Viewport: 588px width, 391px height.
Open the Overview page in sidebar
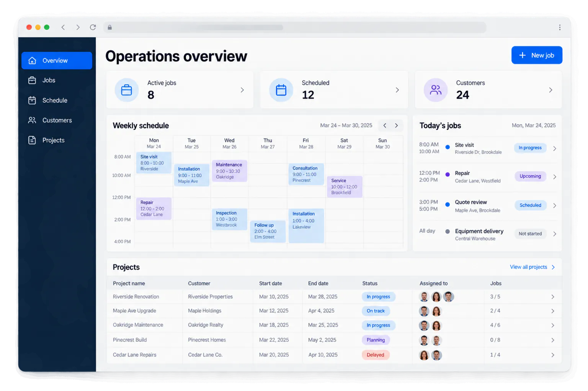click(57, 60)
